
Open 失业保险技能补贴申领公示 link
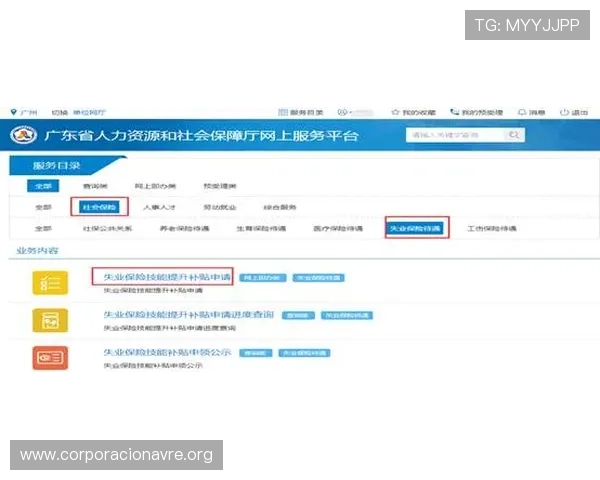pos(167,352)
